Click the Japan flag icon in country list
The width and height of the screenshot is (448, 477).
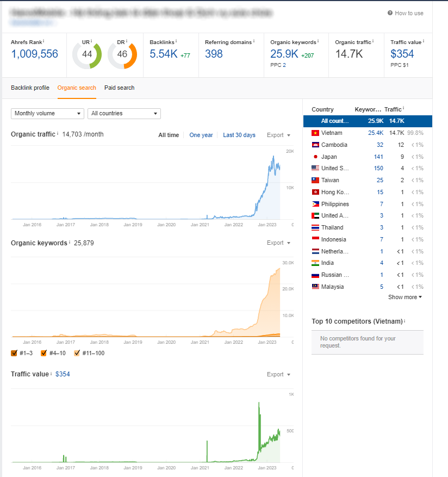[x=315, y=157]
